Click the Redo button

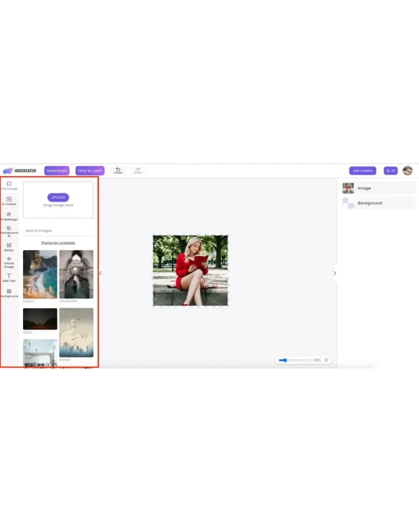(138, 170)
